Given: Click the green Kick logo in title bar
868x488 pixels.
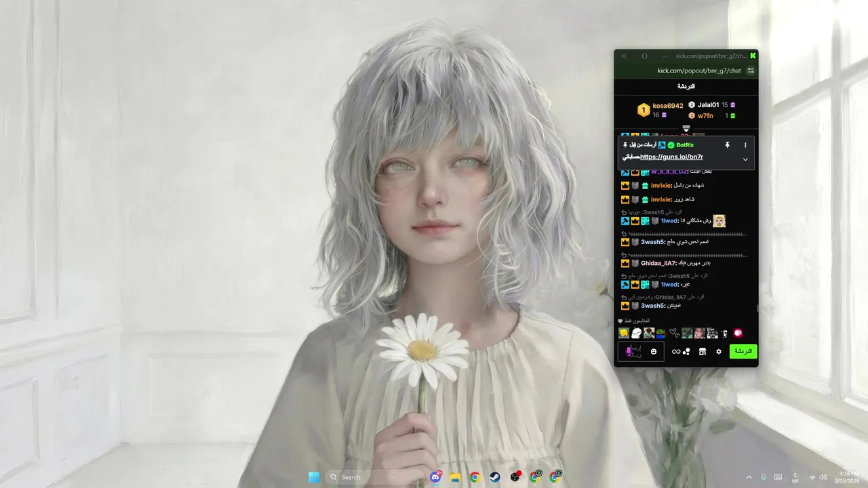Looking at the screenshot, I should click(753, 56).
